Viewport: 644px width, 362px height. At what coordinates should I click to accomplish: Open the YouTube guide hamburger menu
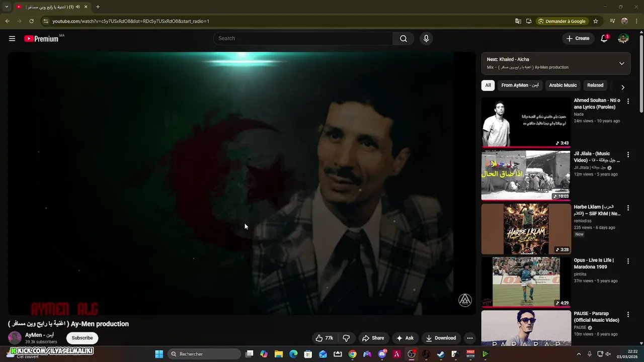[x=12, y=39]
